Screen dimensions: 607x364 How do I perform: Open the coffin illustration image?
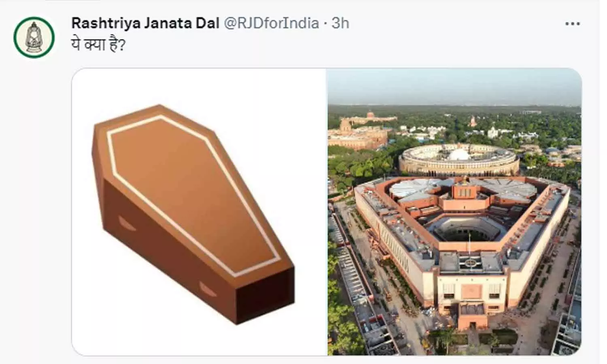(x=199, y=212)
